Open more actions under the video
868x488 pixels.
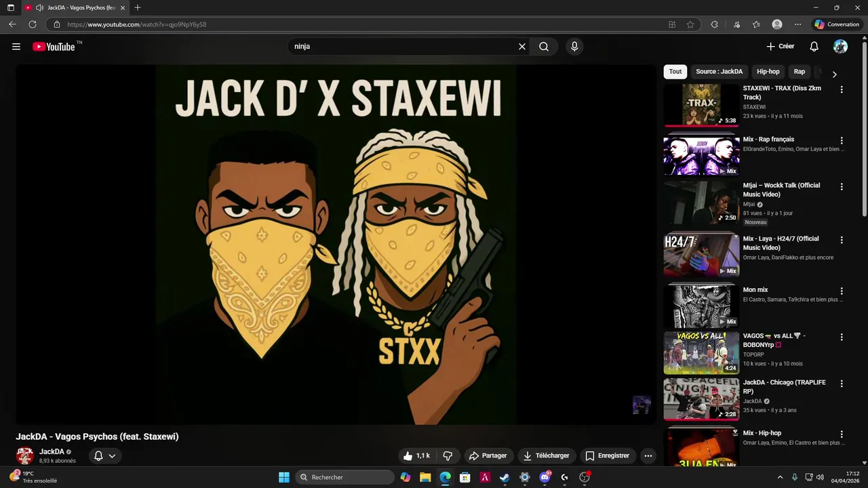(x=648, y=455)
